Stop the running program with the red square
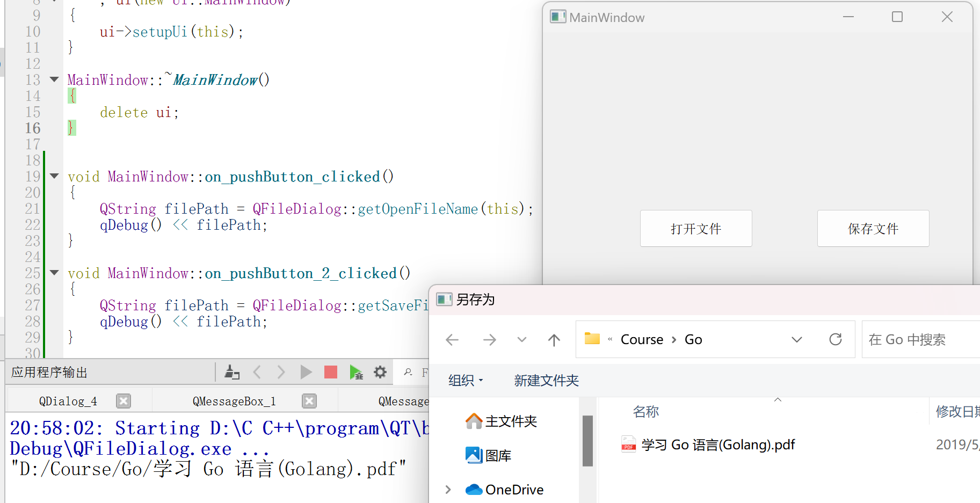The height and width of the screenshot is (503, 980). coord(331,372)
